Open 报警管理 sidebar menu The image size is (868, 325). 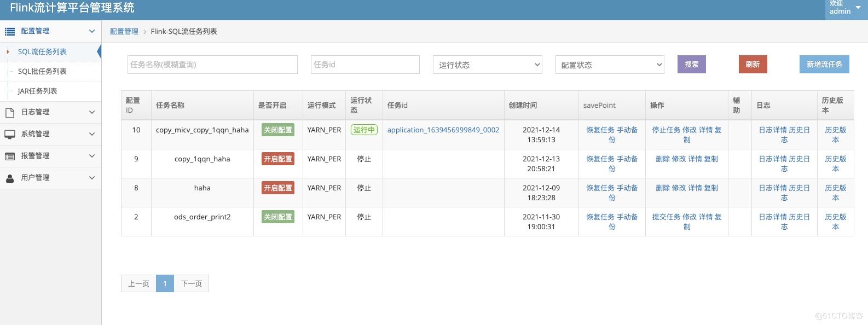(x=50, y=156)
